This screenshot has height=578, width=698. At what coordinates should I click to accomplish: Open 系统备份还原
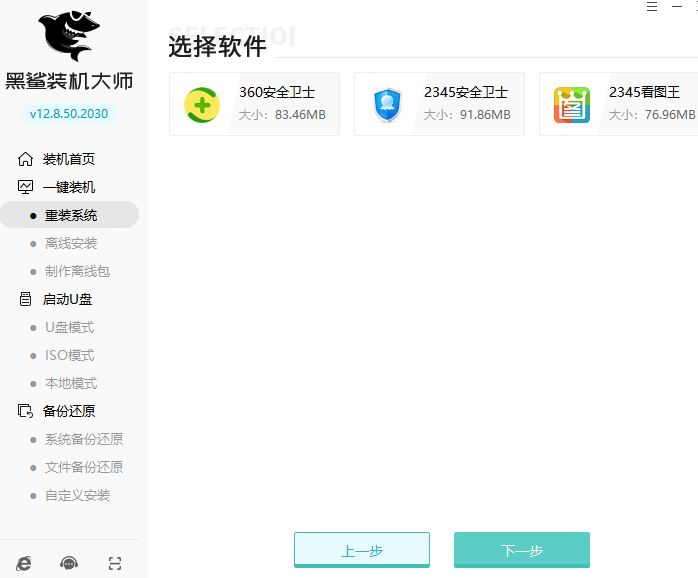pos(84,440)
